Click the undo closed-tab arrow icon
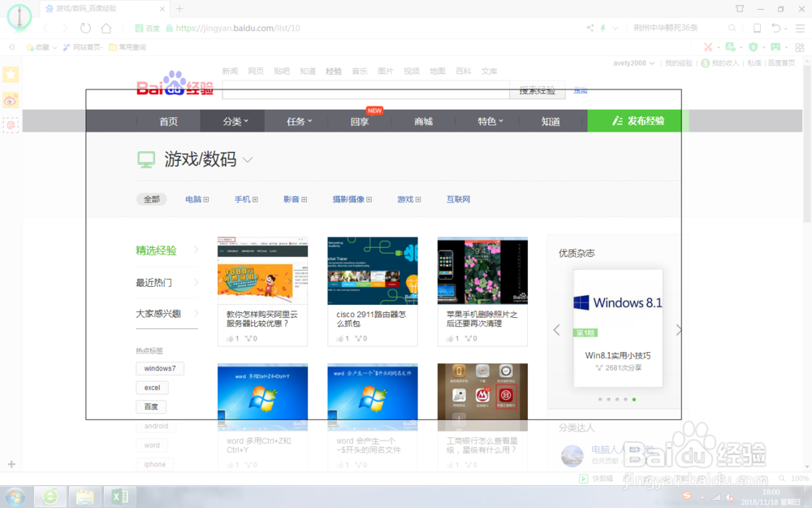The height and width of the screenshot is (508, 812). [x=775, y=28]
